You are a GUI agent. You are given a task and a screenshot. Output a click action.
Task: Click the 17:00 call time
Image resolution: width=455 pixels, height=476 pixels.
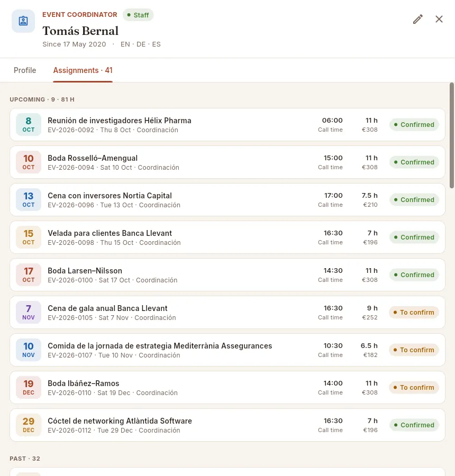(333, 196)
